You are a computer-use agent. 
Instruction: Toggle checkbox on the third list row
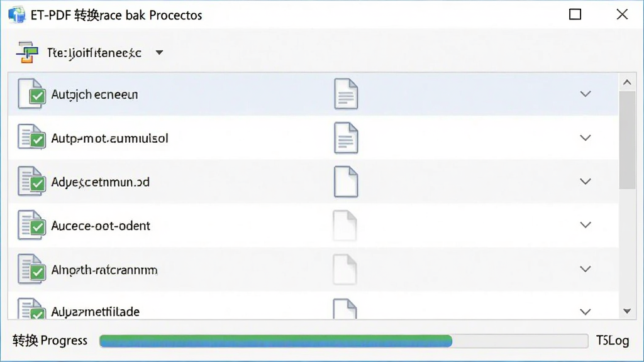(x=38, y=184)
